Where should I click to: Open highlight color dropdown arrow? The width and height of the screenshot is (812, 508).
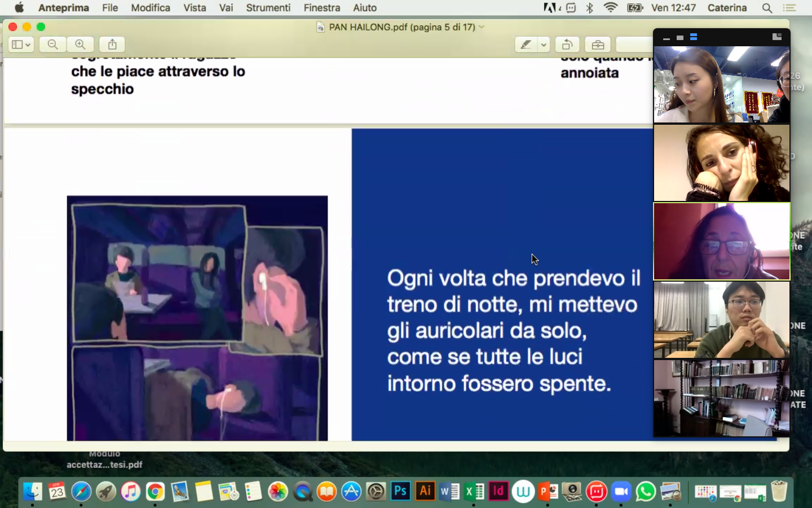coord(544,45)
